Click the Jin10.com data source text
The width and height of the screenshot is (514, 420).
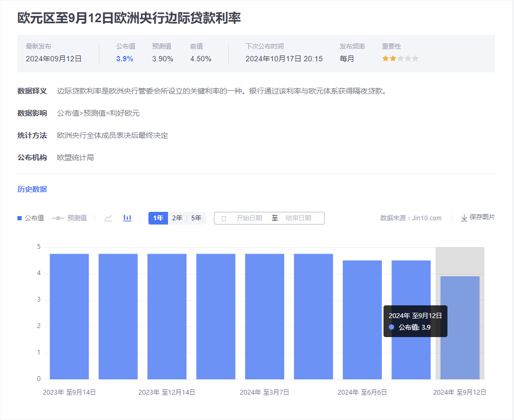(x=427, y=218)
